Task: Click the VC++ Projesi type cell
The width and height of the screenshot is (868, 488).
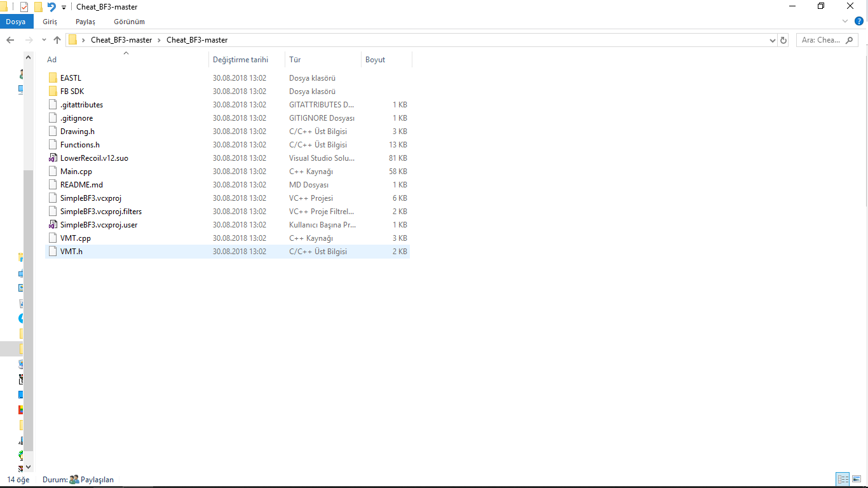Action: point(311,198)
